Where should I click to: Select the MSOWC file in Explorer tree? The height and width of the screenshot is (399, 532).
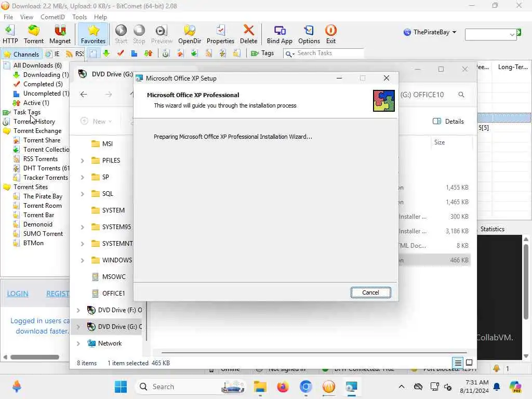(109, 277)
